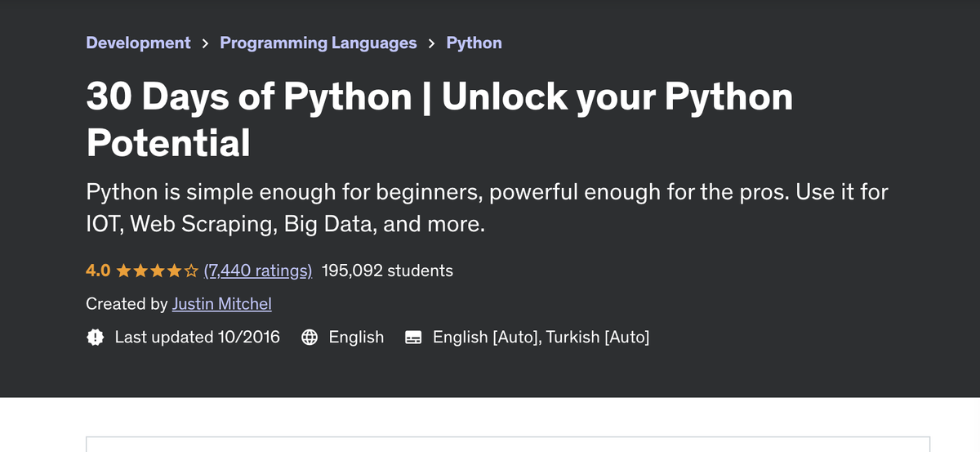The width and height of the screenshot is (980, 452).
Task: Open the 7,440 ratings link
Action: tap(258, 271)
